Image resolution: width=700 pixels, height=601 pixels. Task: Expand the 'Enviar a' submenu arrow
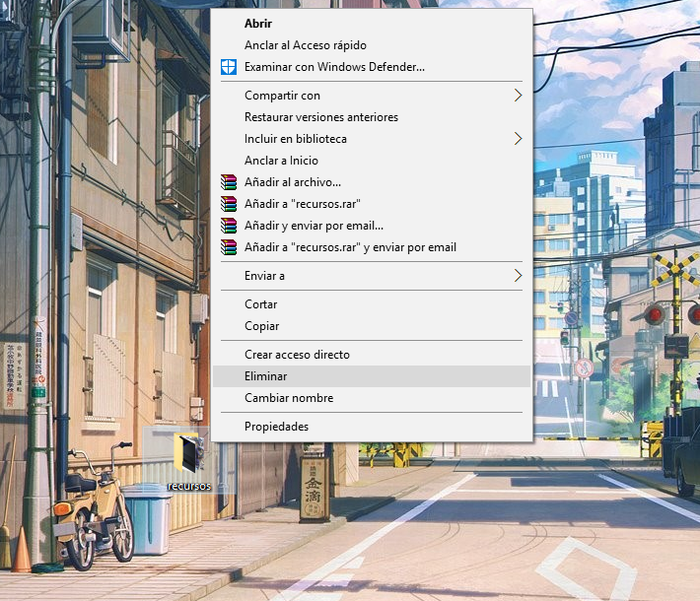click(x=518, y=275)
